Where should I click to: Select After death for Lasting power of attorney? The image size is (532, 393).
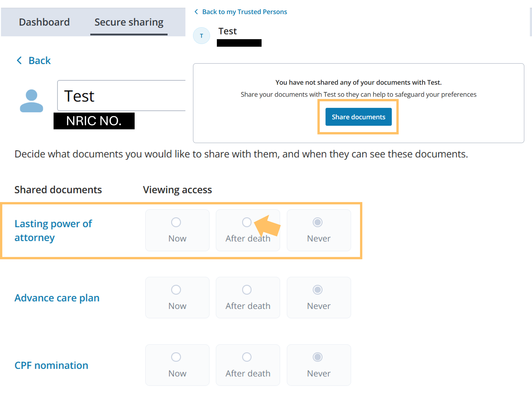pos(247,222)
